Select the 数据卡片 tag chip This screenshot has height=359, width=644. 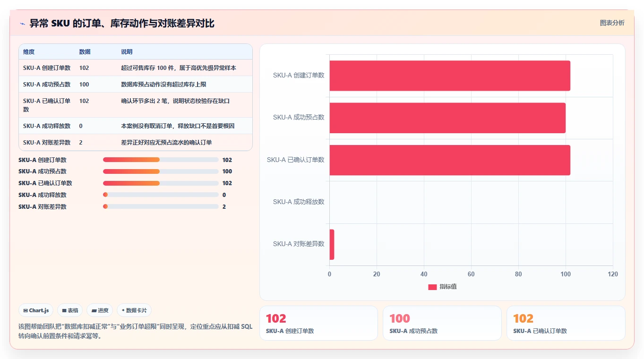pos(134,310)
